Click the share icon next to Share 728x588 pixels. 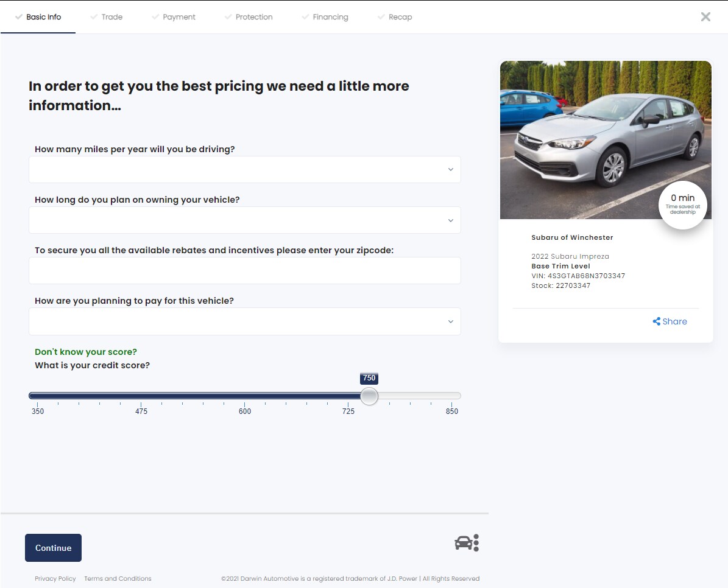point(657,321)
